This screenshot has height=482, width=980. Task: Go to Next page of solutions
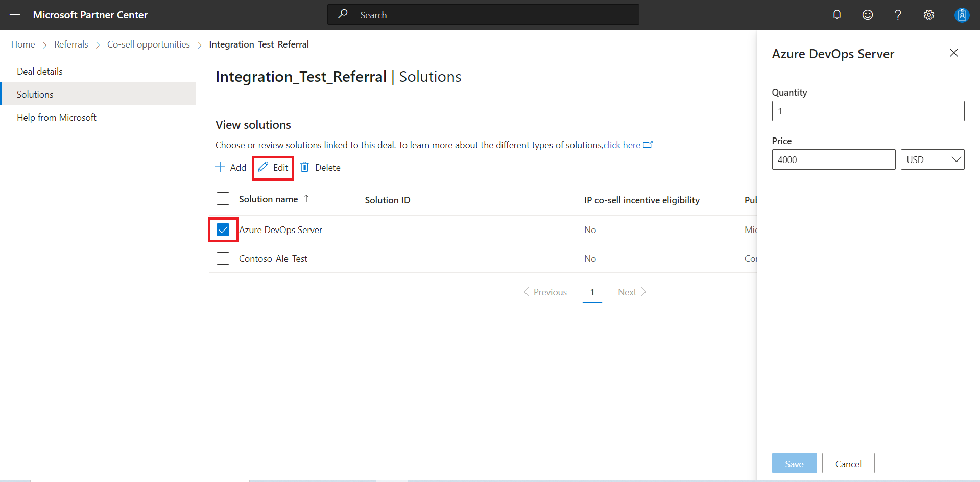coord(632,292)
